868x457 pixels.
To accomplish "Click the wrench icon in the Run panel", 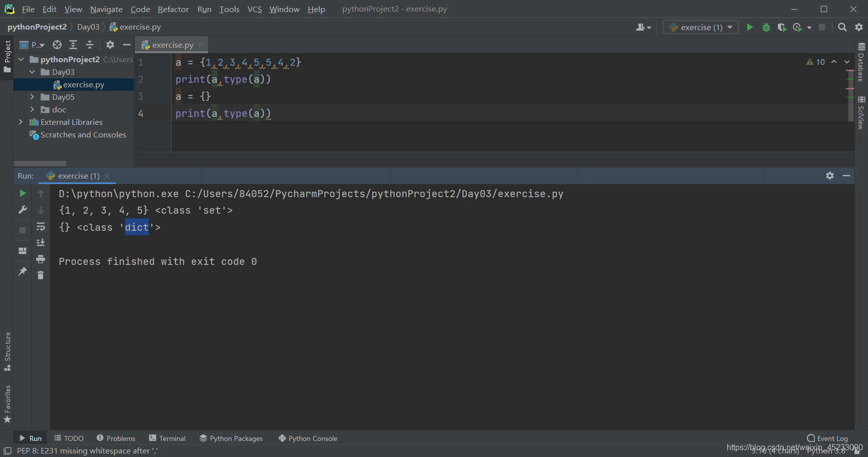I will coord(23,210).
